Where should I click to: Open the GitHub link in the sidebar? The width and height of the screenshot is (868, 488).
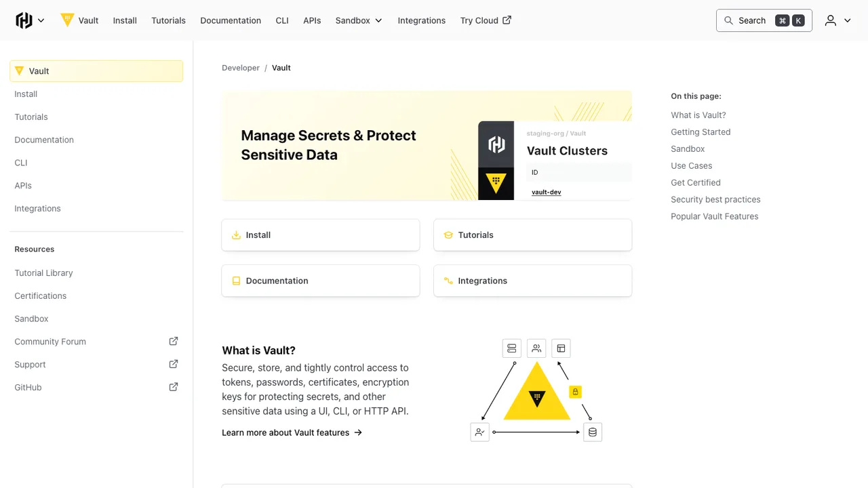[28, 388]
